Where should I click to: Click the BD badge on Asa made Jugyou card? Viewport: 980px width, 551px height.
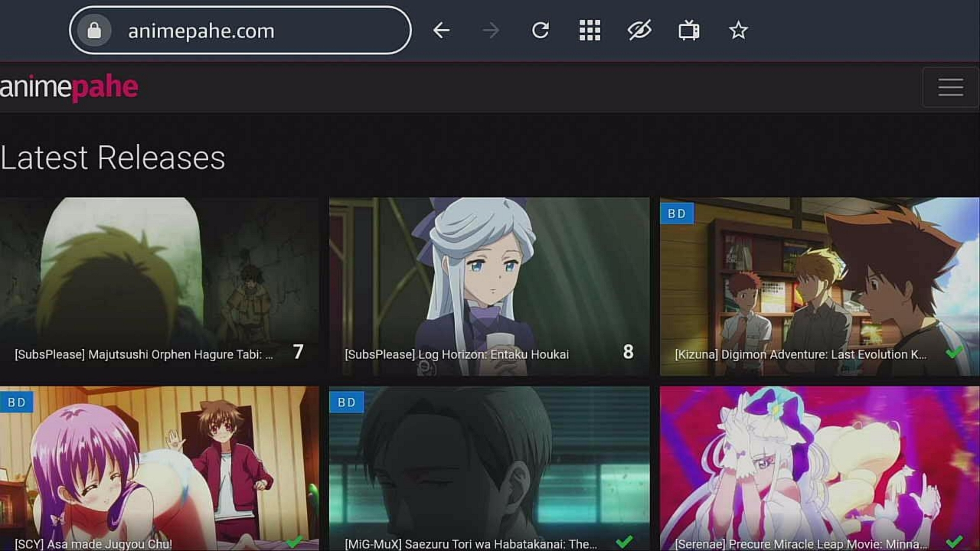(x=16, y=402)
